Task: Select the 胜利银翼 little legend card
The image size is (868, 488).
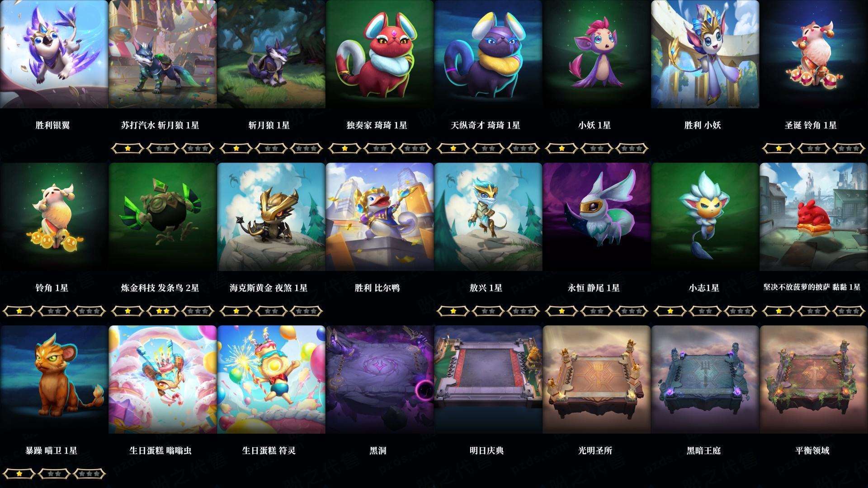Action: coord(54,54)
